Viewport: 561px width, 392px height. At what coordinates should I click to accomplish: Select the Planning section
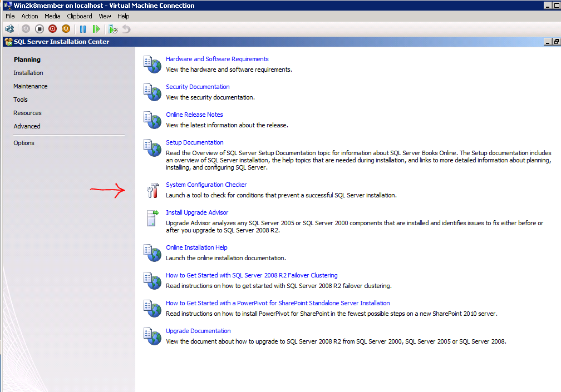(x=27, y=59)
